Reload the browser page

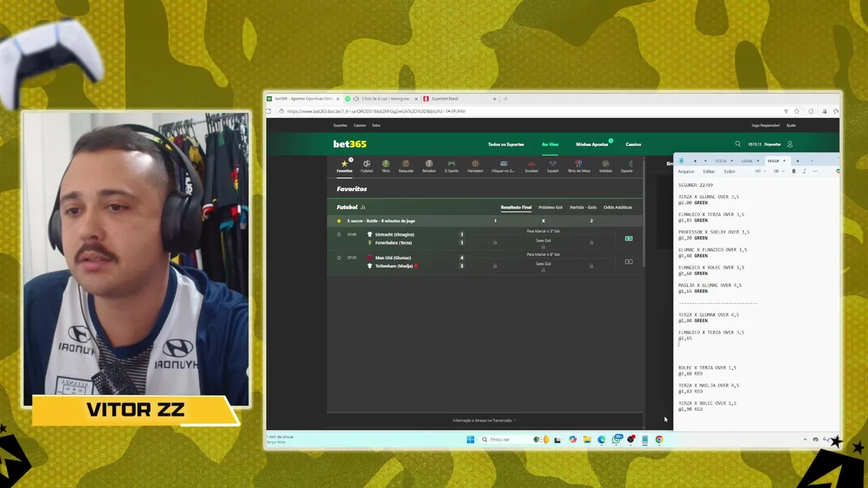tap(269, 111)
